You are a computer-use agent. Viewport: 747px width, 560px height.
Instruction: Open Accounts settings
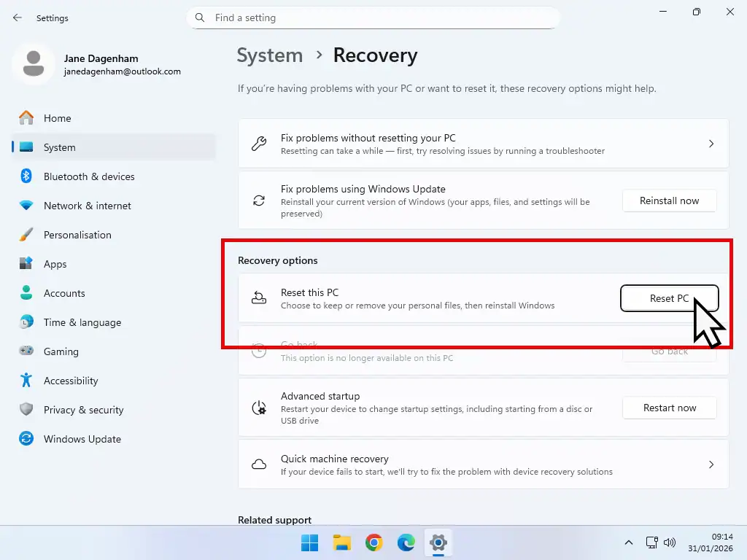[65, 293]
